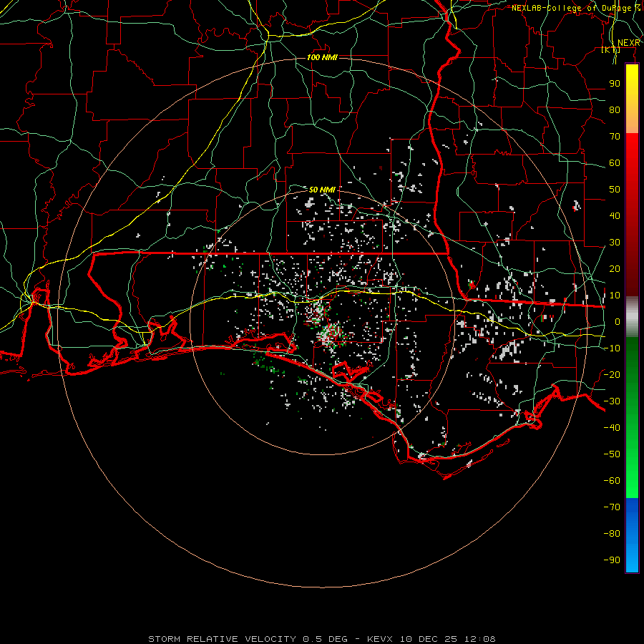Screen dimensions: 644x644
Task: Pick the blue segment of the velocity color bar
Action: [632, 535]
